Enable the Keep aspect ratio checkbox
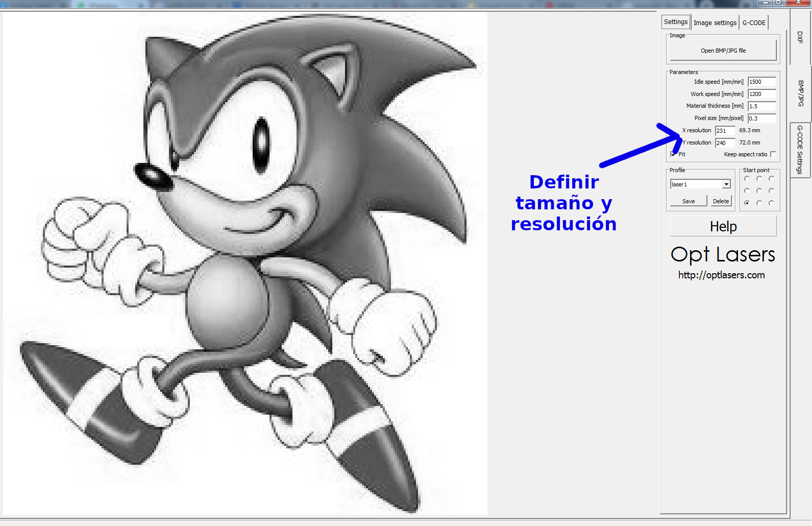The image size is (812, 526). click(773, 154)
